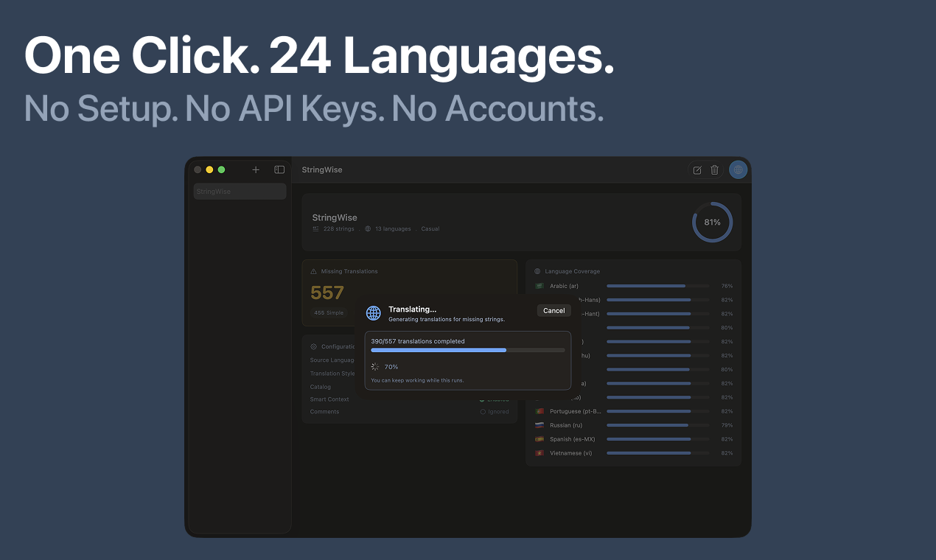Click 'Generating translations for missing strings.' text
936x560 pixels.
(x=447, y=320)
